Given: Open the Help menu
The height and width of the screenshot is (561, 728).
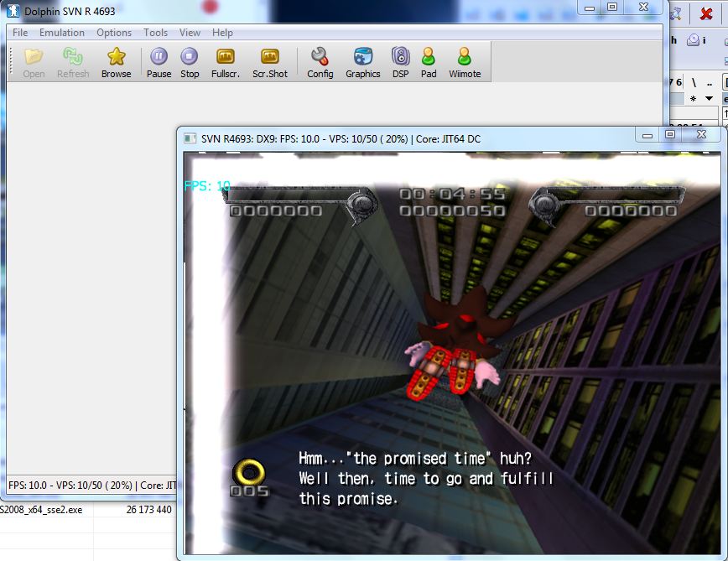Looking at the screenshot, I should (x=222, y=33).
